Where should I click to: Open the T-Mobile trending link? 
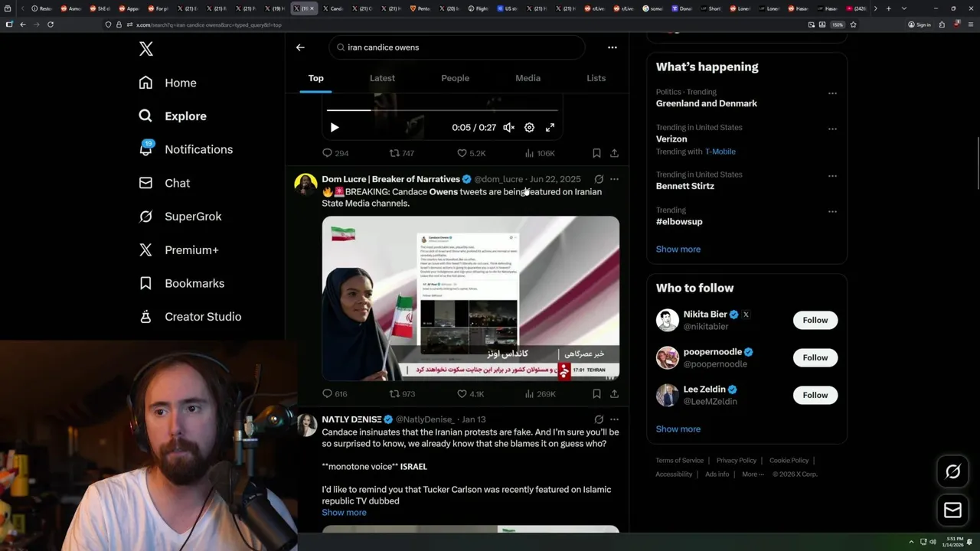(x=720, y=152)
